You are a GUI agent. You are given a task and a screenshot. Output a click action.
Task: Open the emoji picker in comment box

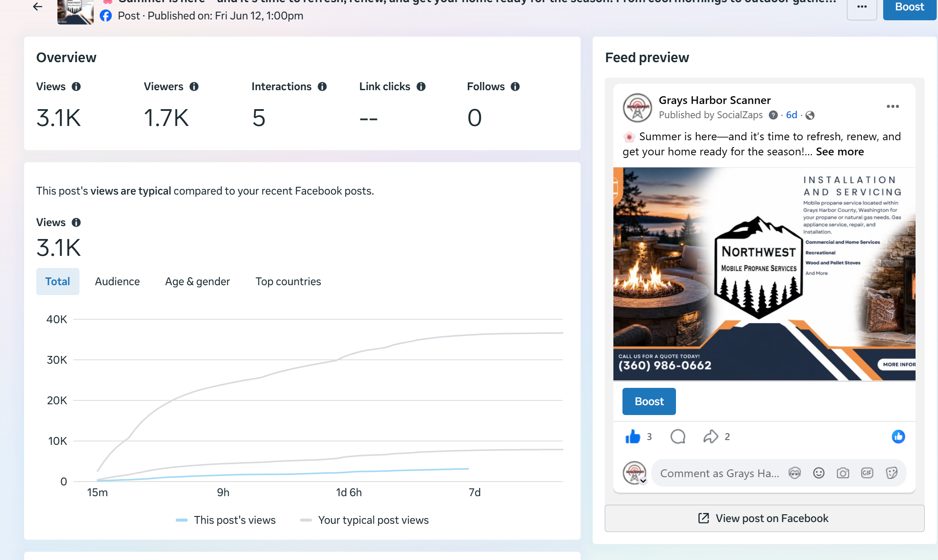[x=819, y=474]
